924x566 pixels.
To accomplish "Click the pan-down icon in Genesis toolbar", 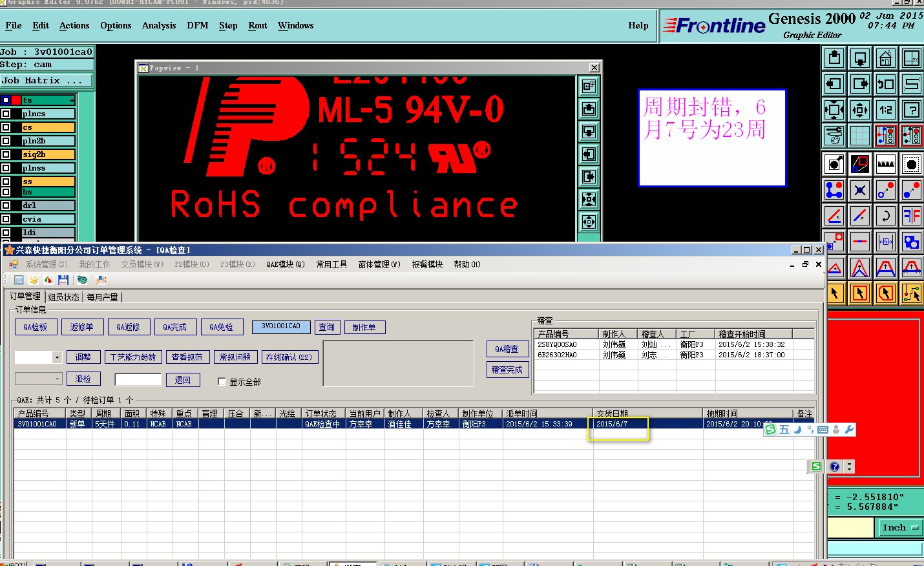I will tap(860, 58).
